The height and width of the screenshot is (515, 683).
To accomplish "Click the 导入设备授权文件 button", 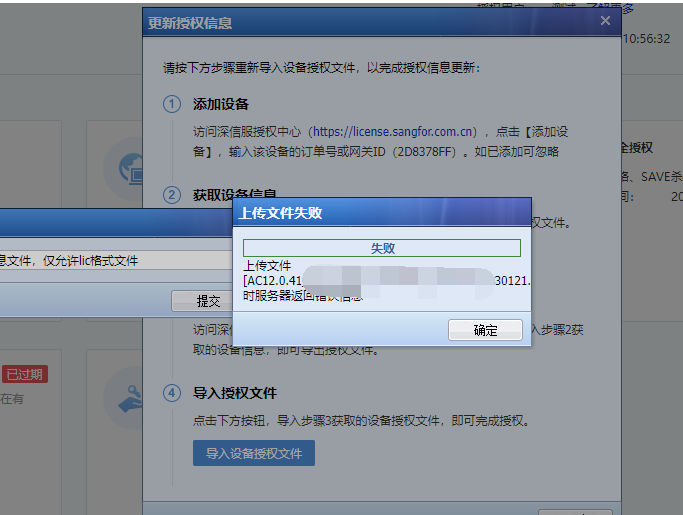I will coord(254,453).
